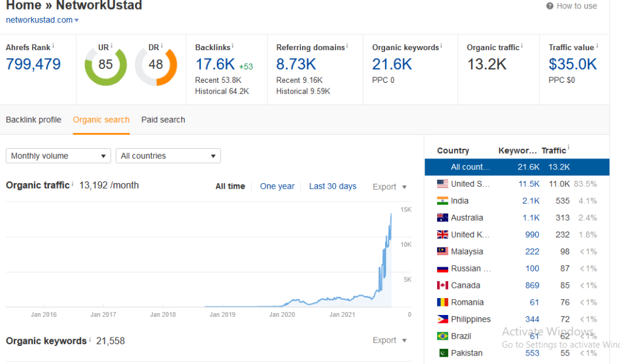This screenshot has height=364, width=620.
Task: Click the Country column header
Action: click(453, 151)
